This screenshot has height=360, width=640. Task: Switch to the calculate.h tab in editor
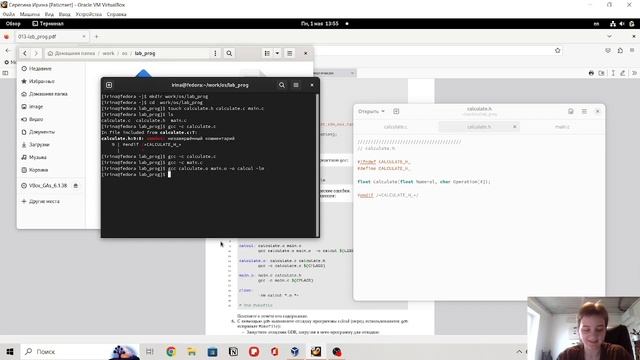coord(479,127)
